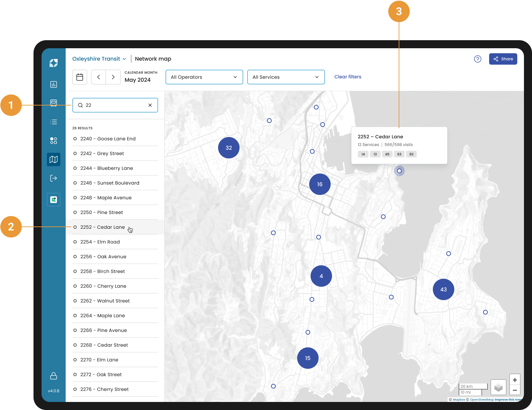Click the map cluster labeled 16

click(x=320, y=184)
